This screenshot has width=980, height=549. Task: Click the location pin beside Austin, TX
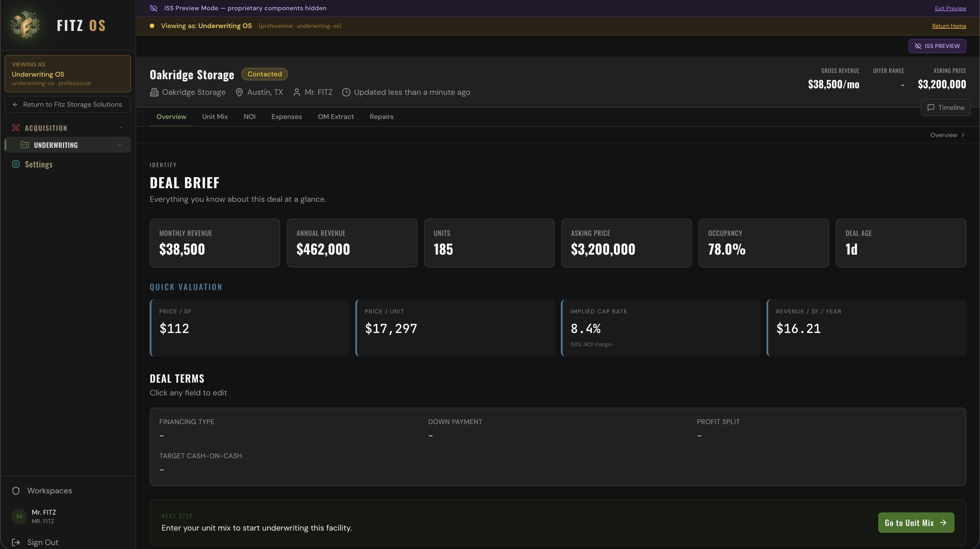pos(239,92)
